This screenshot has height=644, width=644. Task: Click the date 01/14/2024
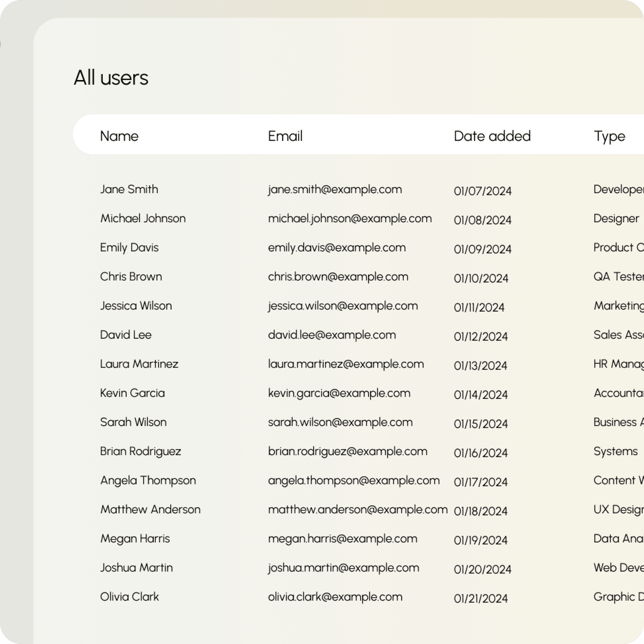pyautogui.click(x=481, y=395)
